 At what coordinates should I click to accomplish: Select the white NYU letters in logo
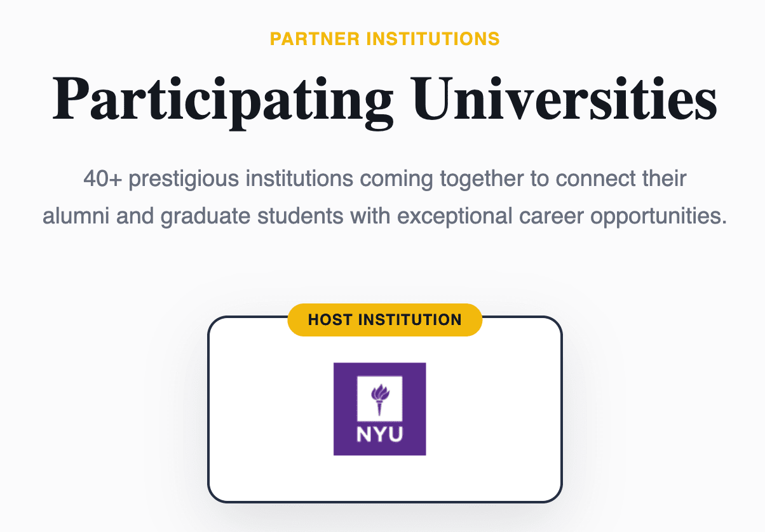(x=379, y=437)
